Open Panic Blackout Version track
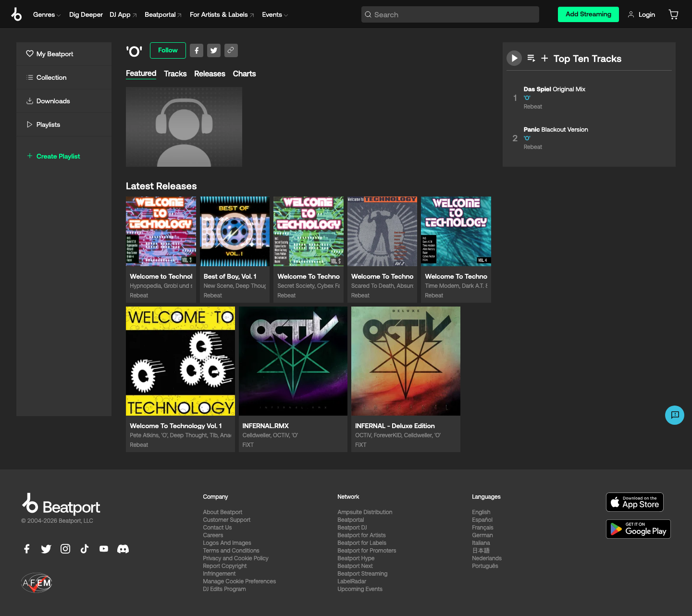692x616 pixels. click(x=556, y=130)
